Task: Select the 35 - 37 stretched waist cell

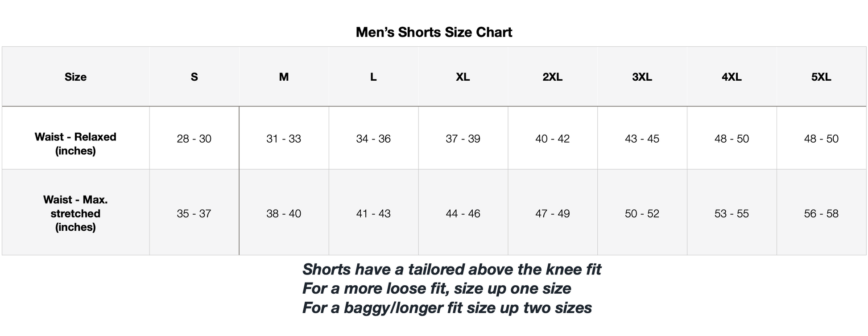Action: coord(194,214)
